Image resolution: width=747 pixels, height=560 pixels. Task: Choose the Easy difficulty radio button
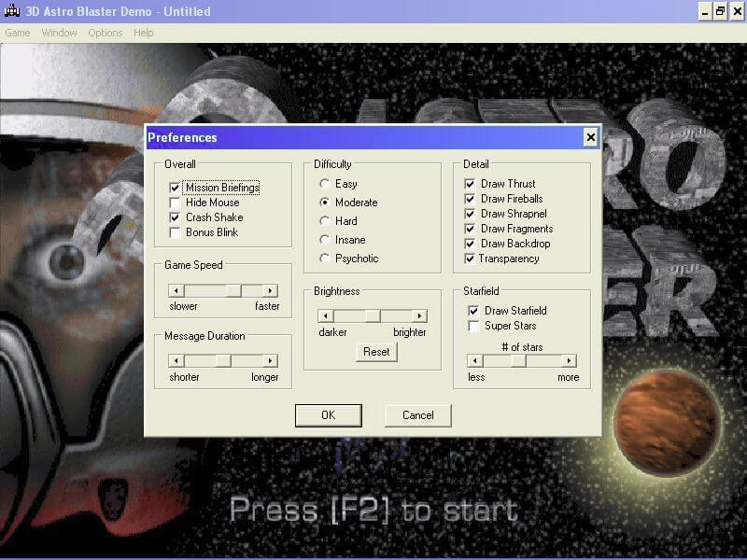(x=325, y=184)
